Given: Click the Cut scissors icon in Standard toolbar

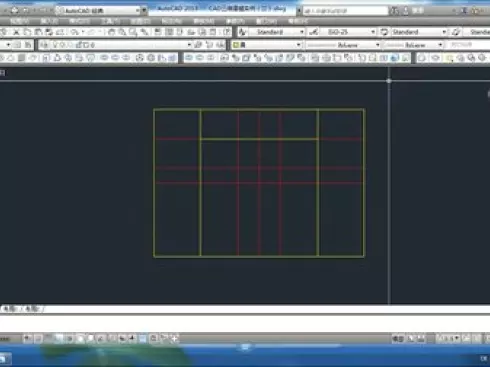Looking at the screenshot, I should (16, 32).
